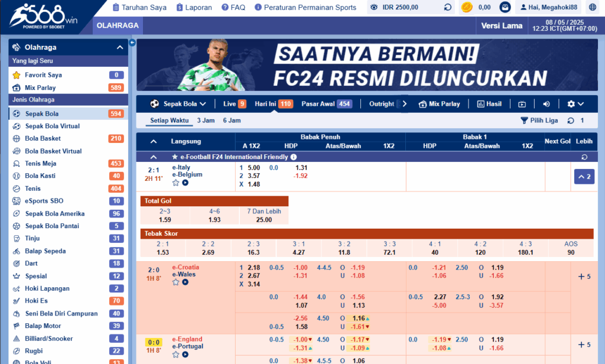Switch to Versi Lama
This screenshot has width=605, height=364.
pyautogui.click(x=502, y=25)
